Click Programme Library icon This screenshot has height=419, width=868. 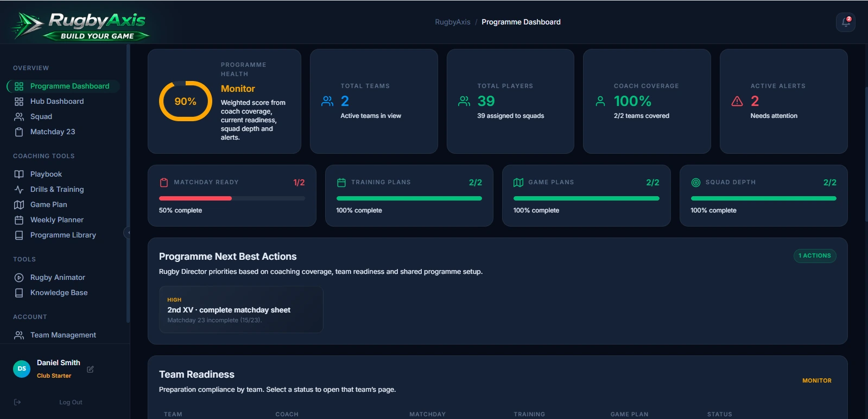19,235
